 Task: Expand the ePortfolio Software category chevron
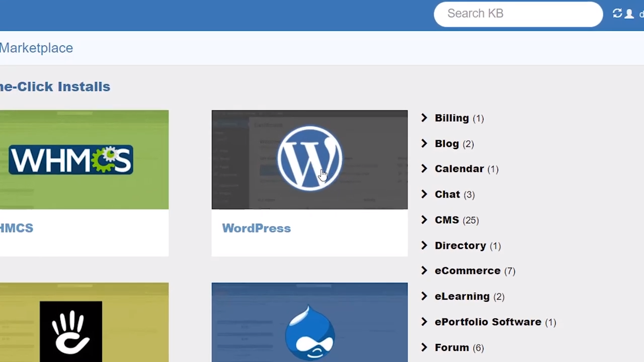click(424, 322)
